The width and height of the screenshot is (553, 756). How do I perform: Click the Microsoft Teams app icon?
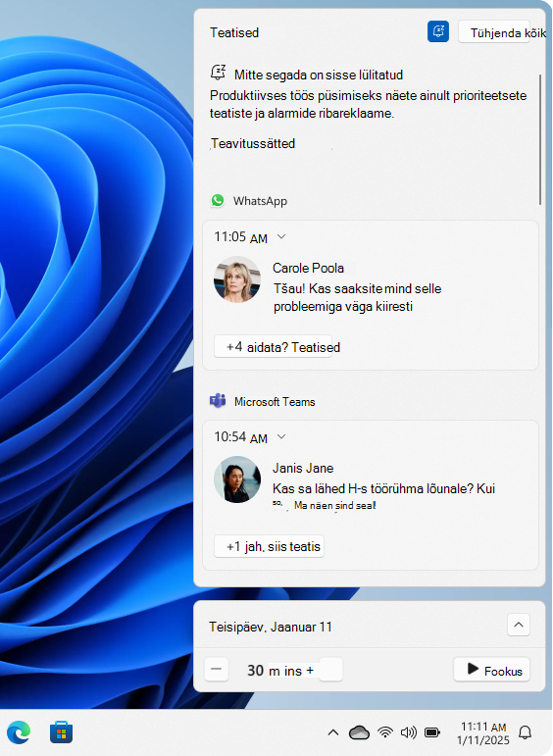218,401
